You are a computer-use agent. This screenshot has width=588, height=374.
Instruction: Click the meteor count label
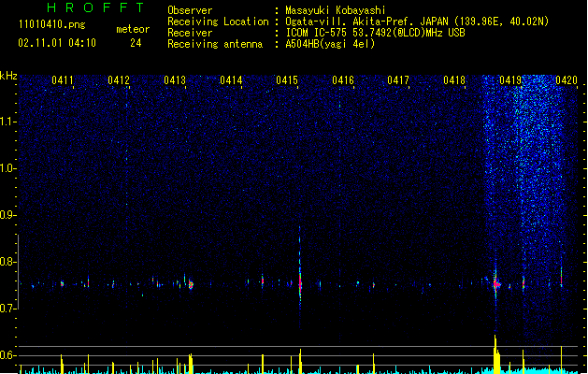[x=133, y=29]
